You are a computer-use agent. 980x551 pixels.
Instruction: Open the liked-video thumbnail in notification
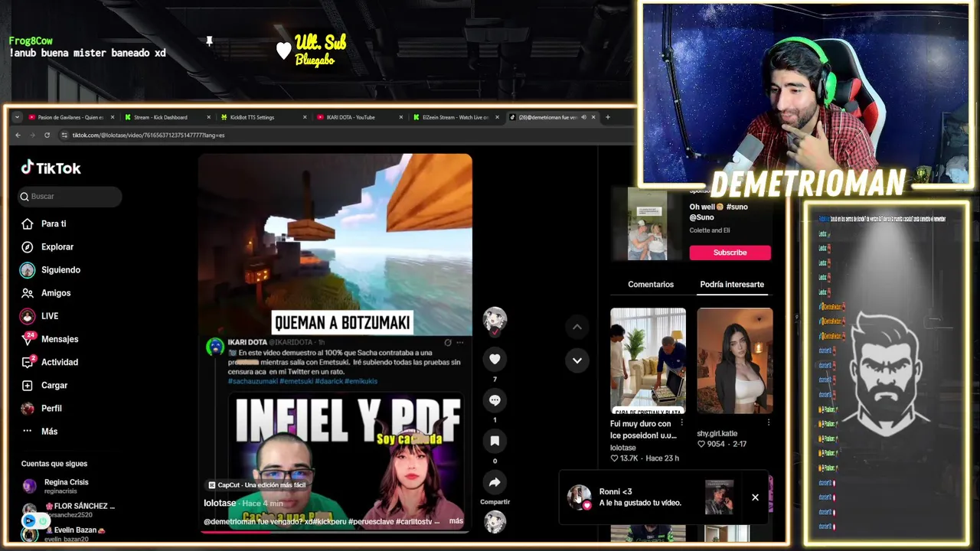[719, 497]
